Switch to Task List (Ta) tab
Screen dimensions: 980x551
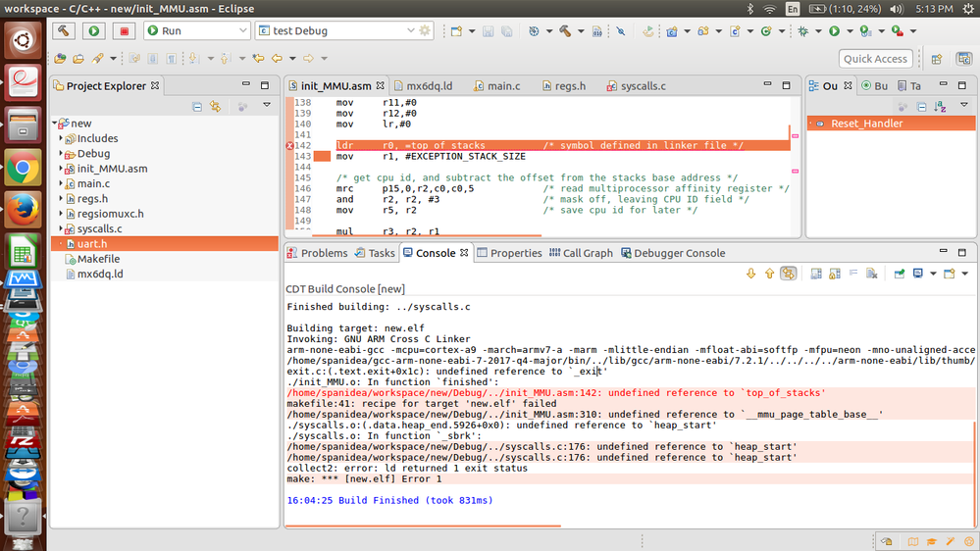point(909,86)
